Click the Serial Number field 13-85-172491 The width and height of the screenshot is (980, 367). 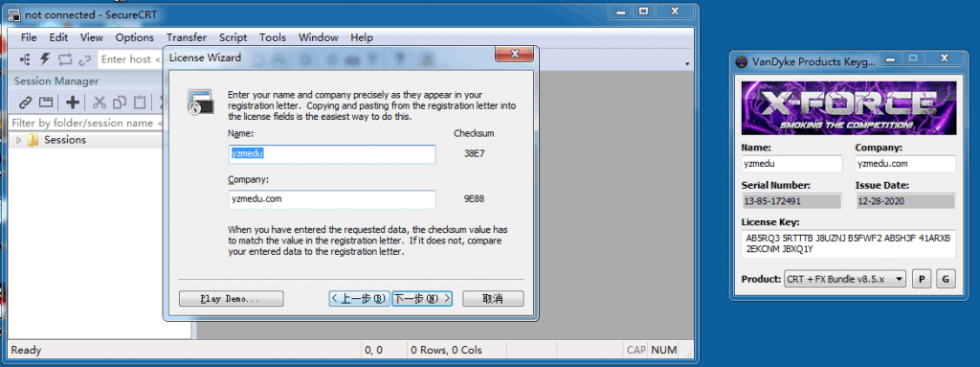tap(791, 201)
